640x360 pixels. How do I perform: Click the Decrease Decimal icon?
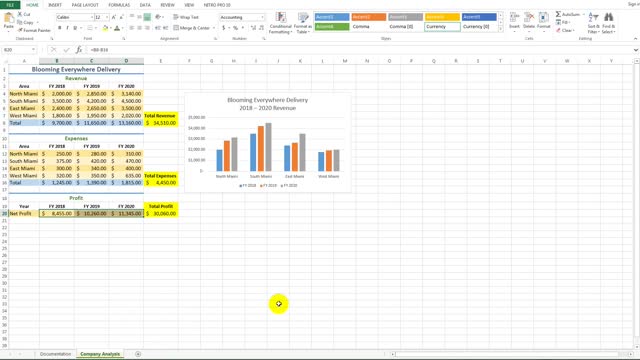pos(261,28)
